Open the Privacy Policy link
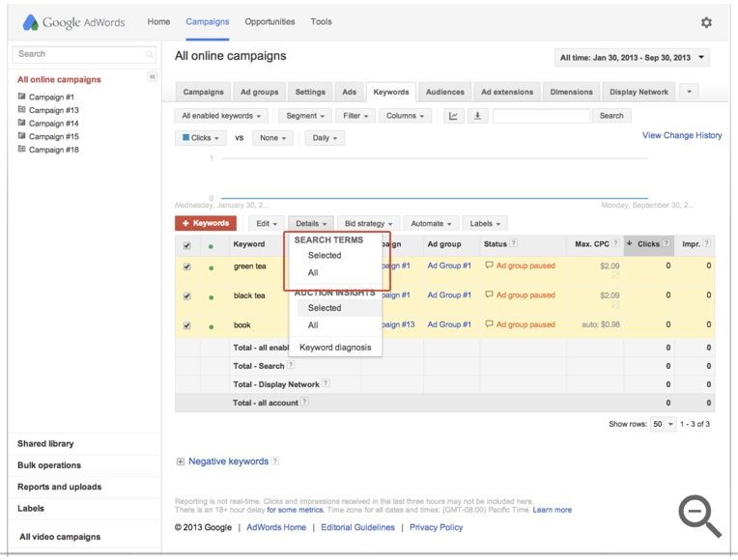 pyautogui.click(x=436, y=527)
